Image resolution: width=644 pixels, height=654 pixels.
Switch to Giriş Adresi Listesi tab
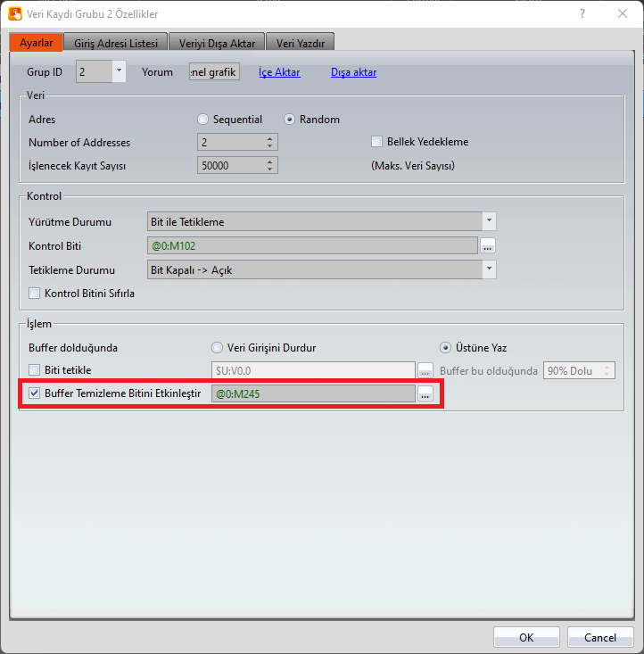(x=116, y=43)
